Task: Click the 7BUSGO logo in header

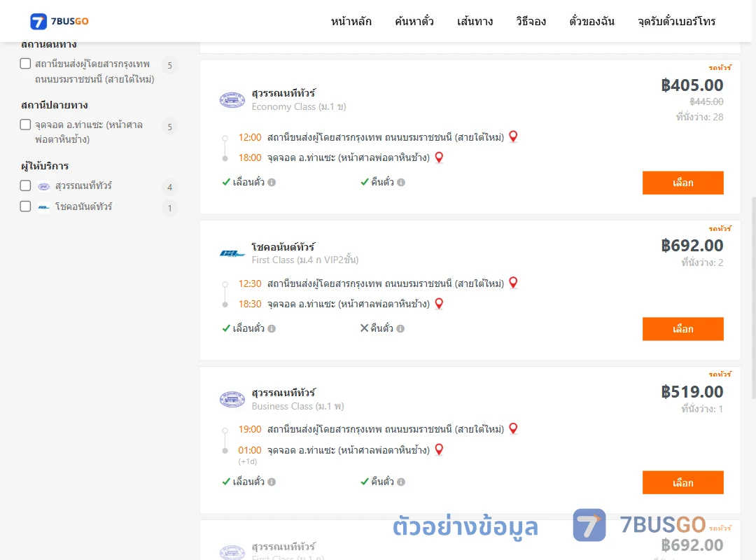Action: pyautogui.click(x=59, y=21)
